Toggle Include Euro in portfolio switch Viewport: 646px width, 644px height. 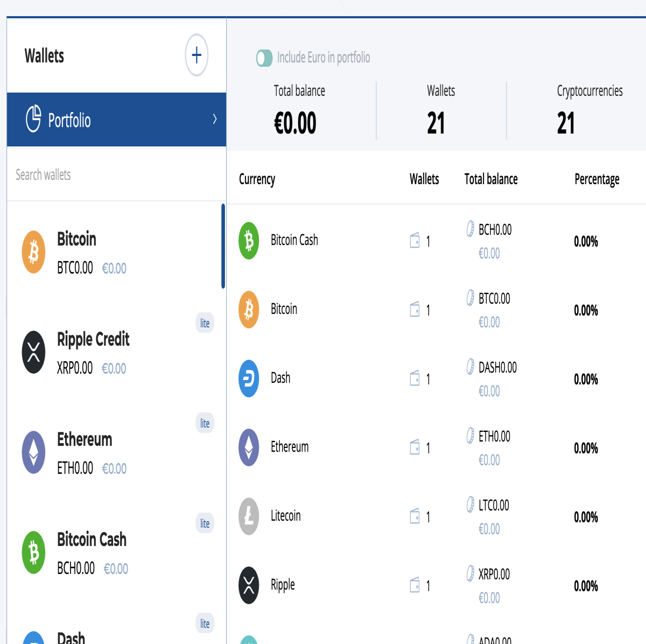[264, 58]
